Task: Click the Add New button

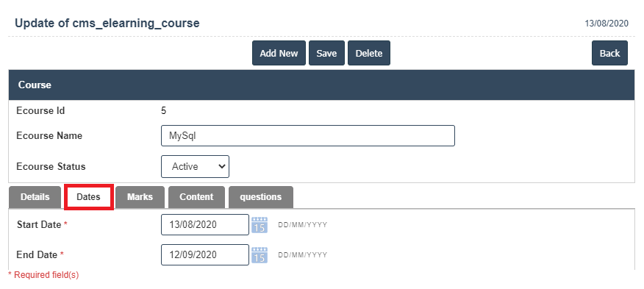Action: pyautogui.click(x=279, y=53)
